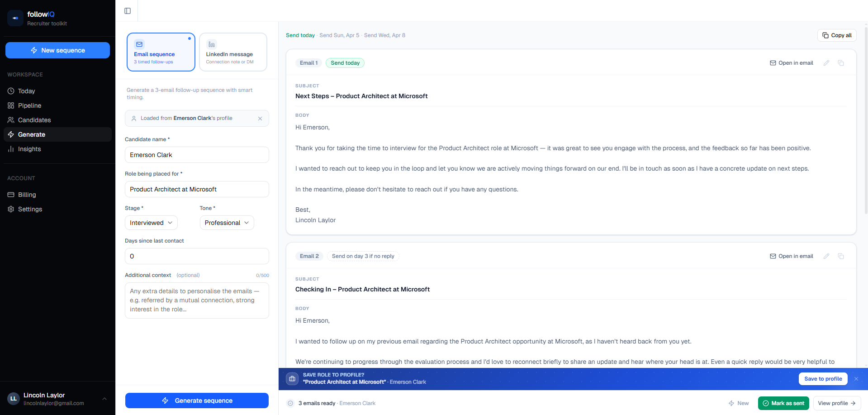Copy all emails with Copy all

tap(837, 35)
